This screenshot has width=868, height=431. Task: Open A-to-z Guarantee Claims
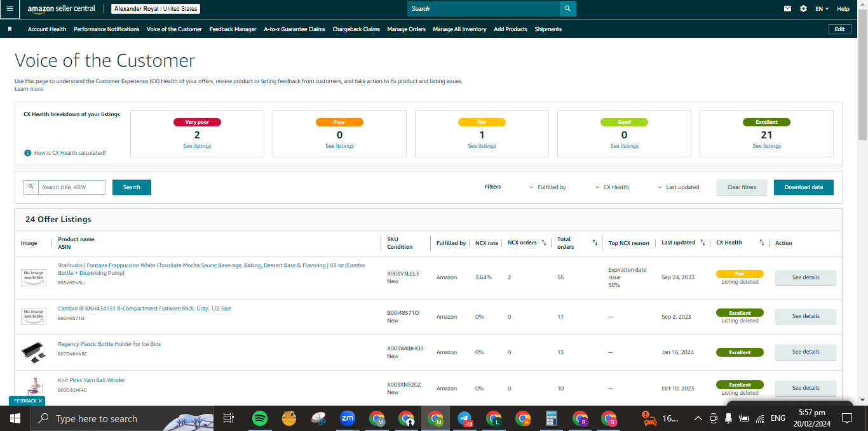tap(294, 29)
